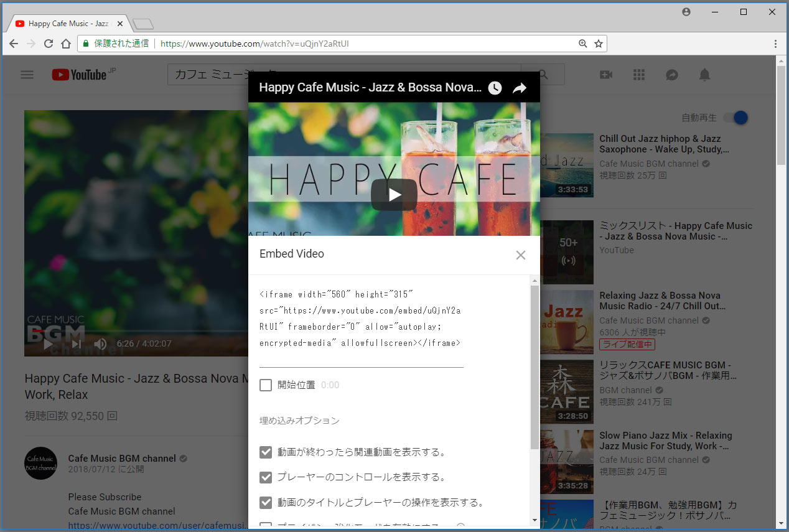The width and height of the screenshot is (789, 532).
Task: Select the iframe embed code text
Action: point(361,319)
